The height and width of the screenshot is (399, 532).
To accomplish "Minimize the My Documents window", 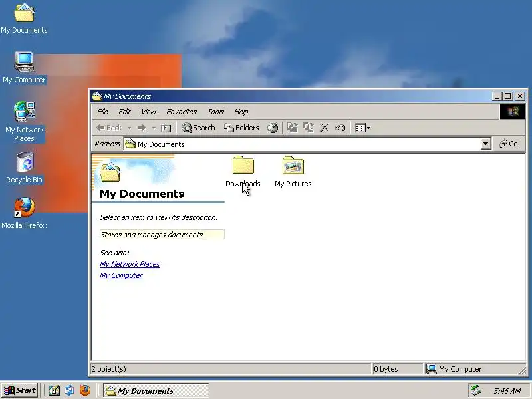I will coord(497,96).
